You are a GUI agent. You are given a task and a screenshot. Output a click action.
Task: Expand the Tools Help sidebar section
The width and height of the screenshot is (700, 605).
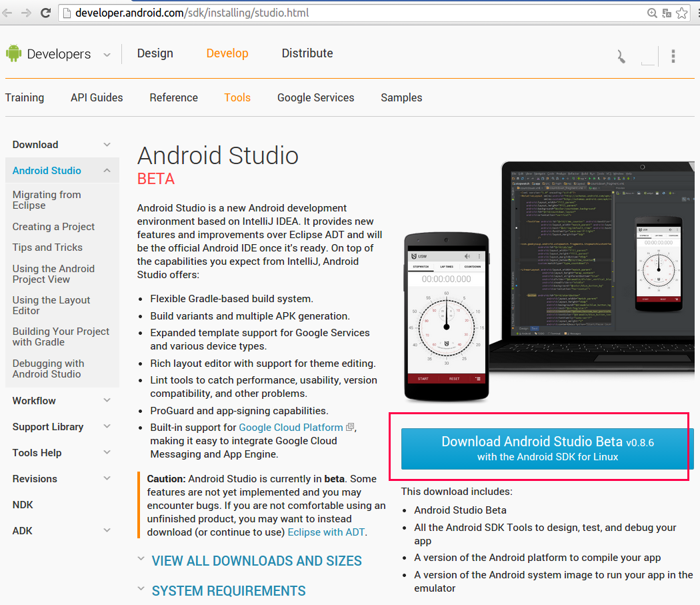click(107, 452)
